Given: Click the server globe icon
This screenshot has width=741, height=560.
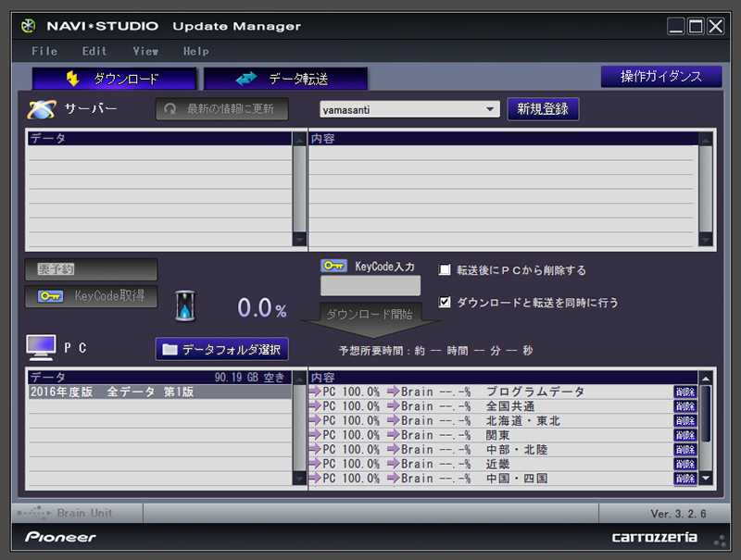Looking at the screenshot, I should click(x=41, y=109).
